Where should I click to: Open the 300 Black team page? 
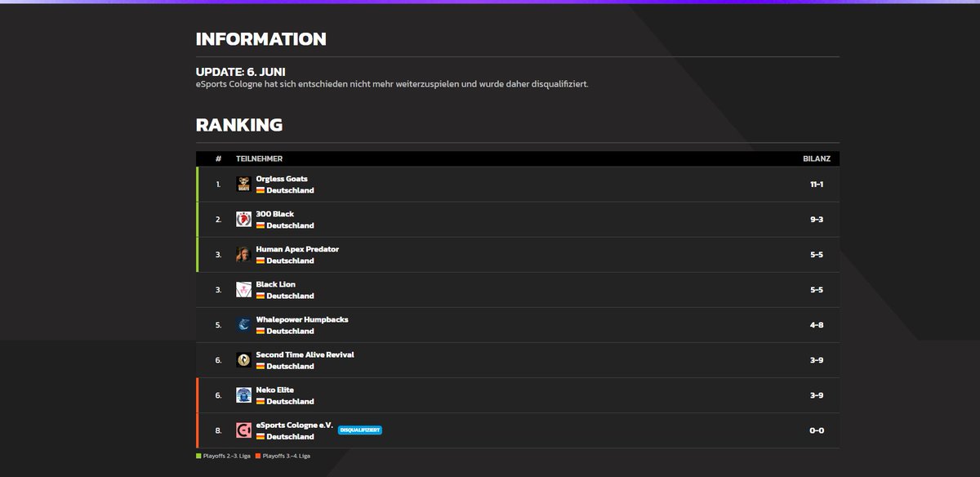tap(275, 214)
